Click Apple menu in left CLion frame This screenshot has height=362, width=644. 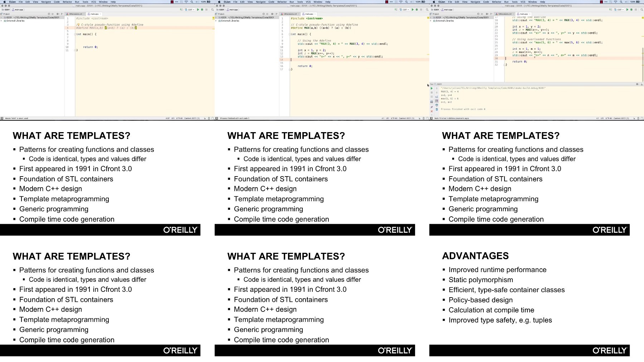[x=4, y=2]
